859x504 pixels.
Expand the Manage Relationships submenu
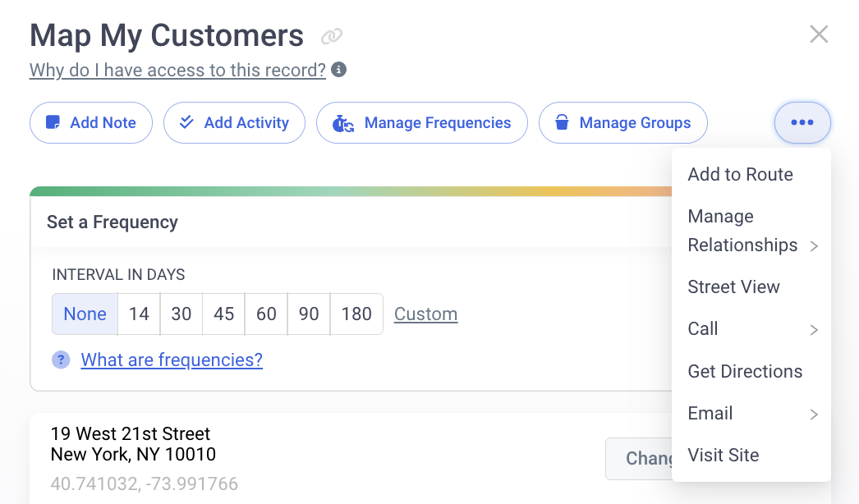(x=751, y=231)
